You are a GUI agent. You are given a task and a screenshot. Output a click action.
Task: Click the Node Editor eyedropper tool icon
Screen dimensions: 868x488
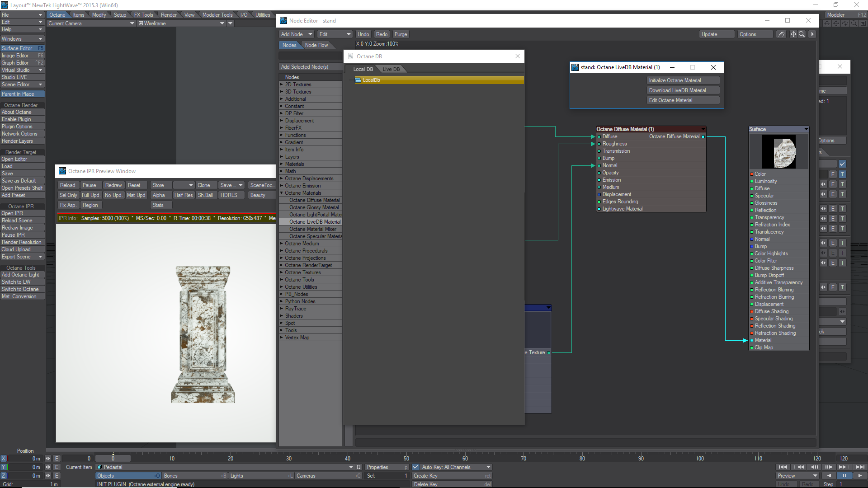coord(781,34)
